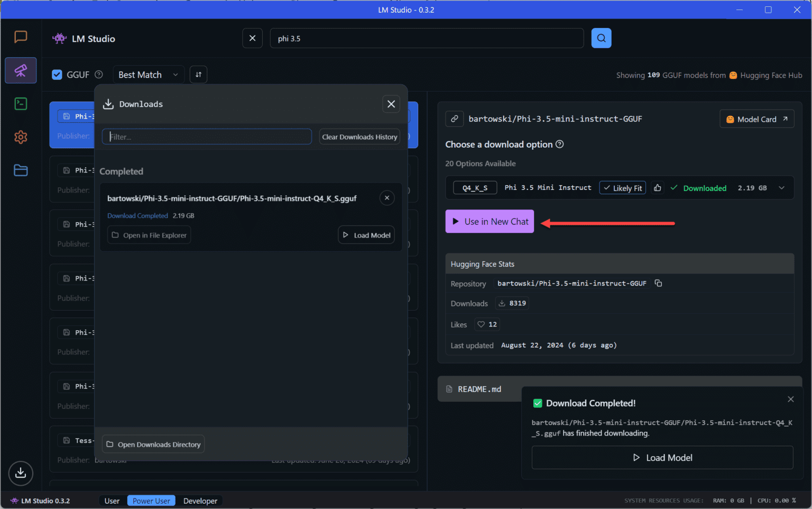This screenshot has height=509, width=812.
Task: Click the thumbs-up icon next to Likely Fit
Action: click(x=657, y=187)
